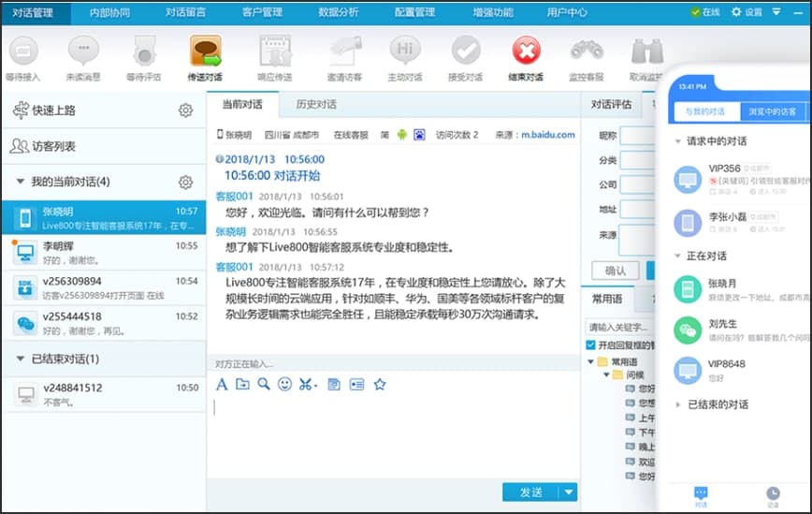Select the 李明辉 conversation
The height and width of the screenshot is (514, 812).
point(104,253)
